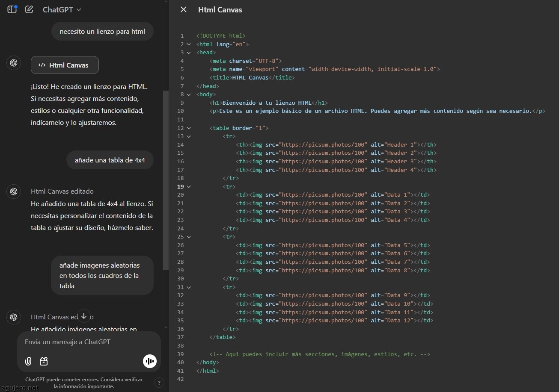Toggle the sidebar panel icon
This screenshot has width=559, height=392.
pos(12,9)
